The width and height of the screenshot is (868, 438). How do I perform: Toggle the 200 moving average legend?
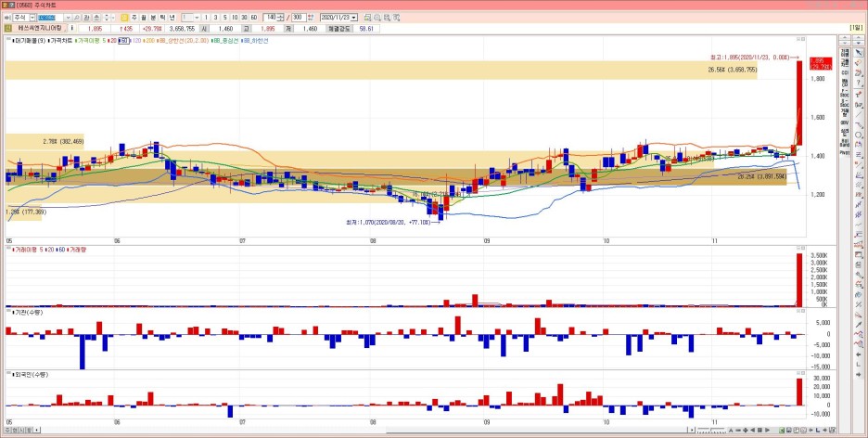[x=149, y=41]
